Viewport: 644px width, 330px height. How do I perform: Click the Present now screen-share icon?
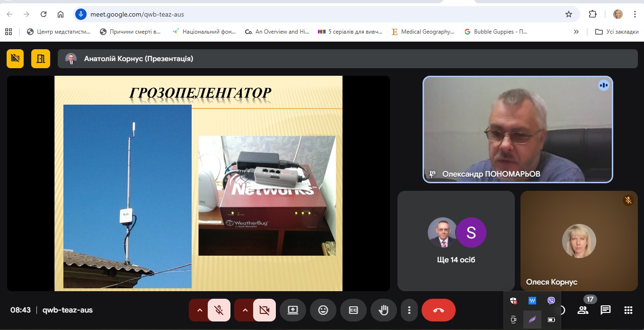click(x=292, y=310)
